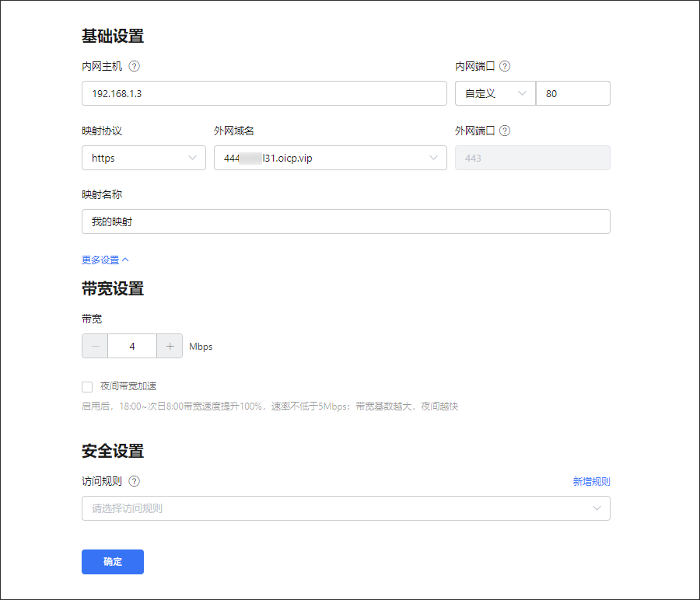Open the 自定义 port type dropdown

click(495, 93)
